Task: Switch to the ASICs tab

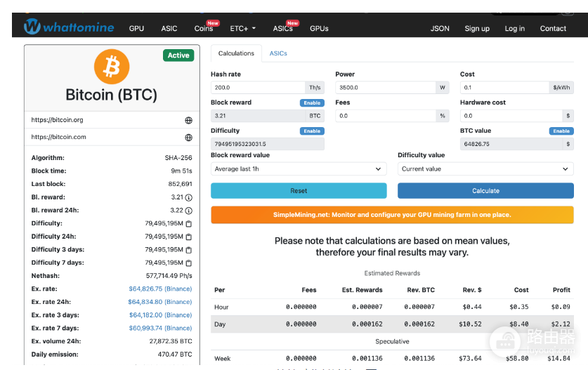Action: click(x=278, y=53)
